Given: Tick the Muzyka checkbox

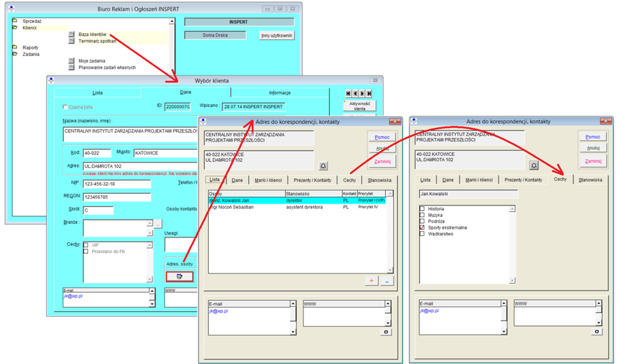Looking at the screenshot, I should (x=422, y=215).
